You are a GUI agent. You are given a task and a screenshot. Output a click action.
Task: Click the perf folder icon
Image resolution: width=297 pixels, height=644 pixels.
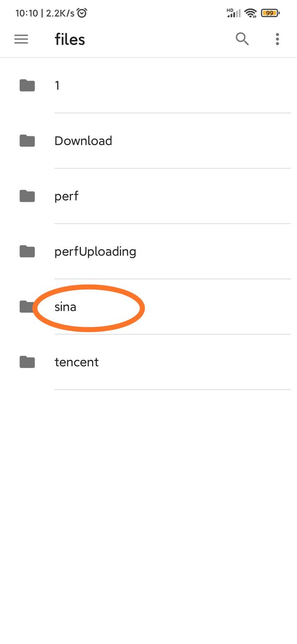(27, 196)
